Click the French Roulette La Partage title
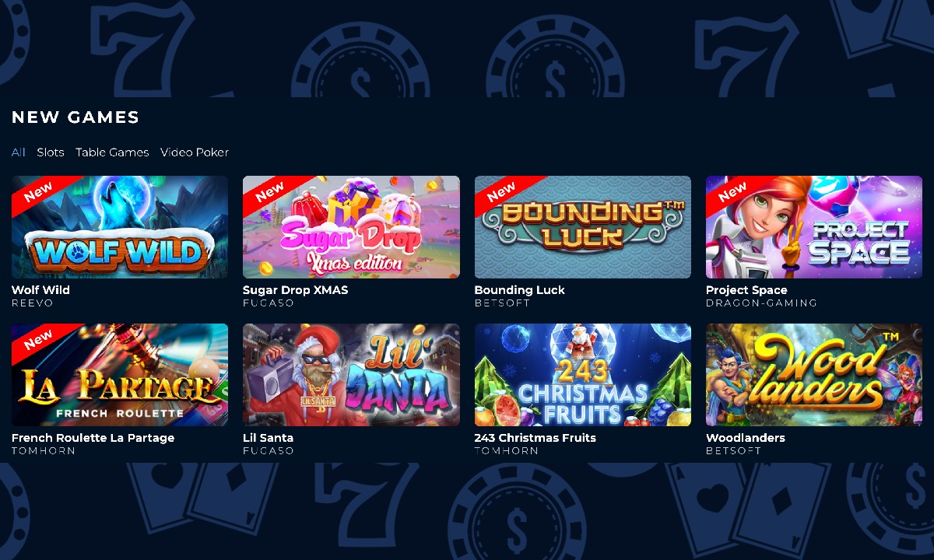The width and height of the screenshot is (934, 560). pyautogui.click(x=93, y=438)
